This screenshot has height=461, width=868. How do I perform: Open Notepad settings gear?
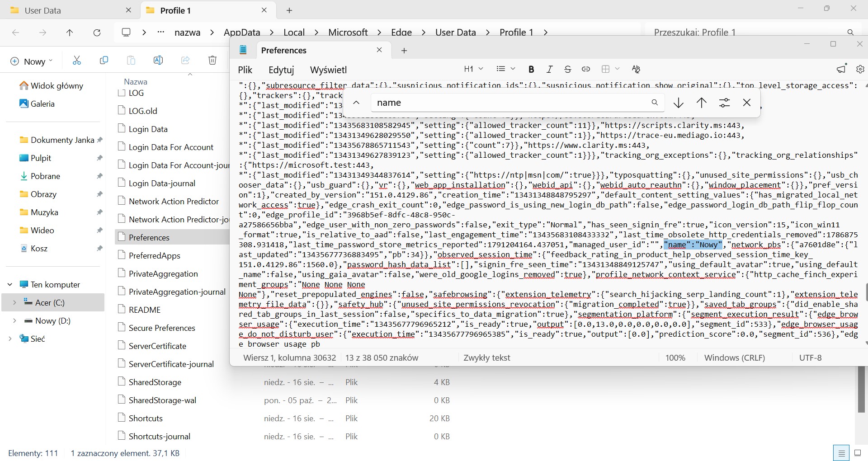(860, 69)
